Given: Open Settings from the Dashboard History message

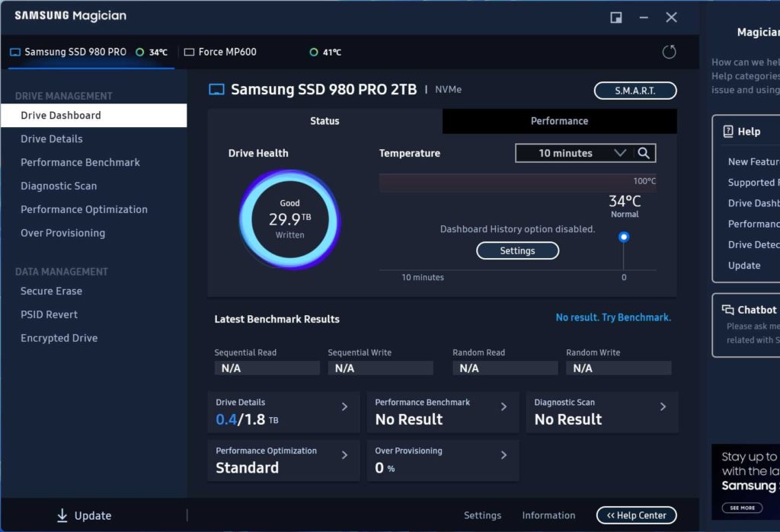Looking at the screenshot, I should 517,250.
